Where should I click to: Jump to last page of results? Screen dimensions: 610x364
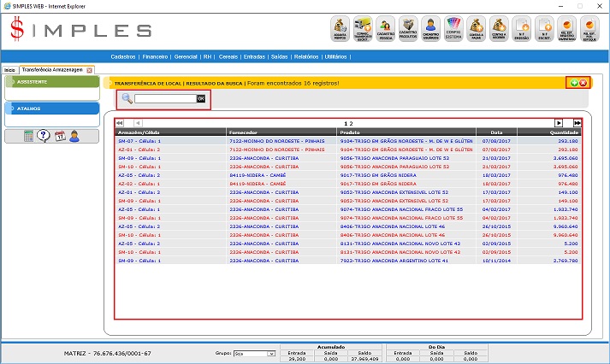pyautogui.click(x=577, y=124)
